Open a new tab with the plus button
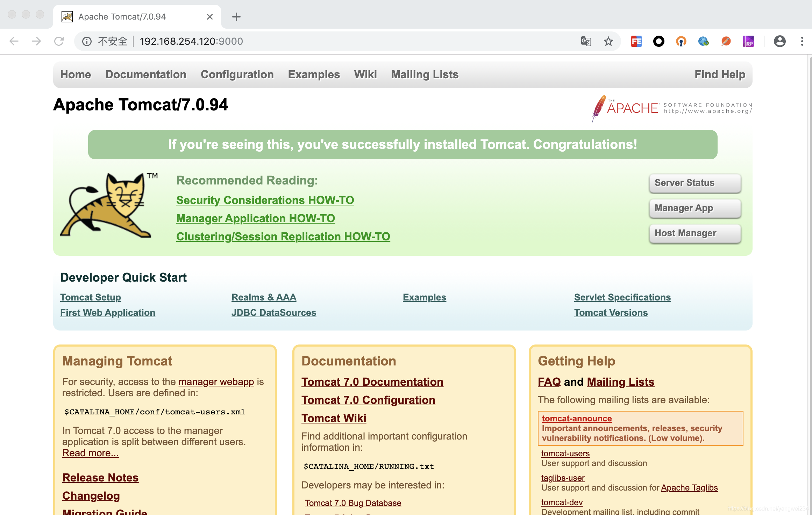 (236, 17)
